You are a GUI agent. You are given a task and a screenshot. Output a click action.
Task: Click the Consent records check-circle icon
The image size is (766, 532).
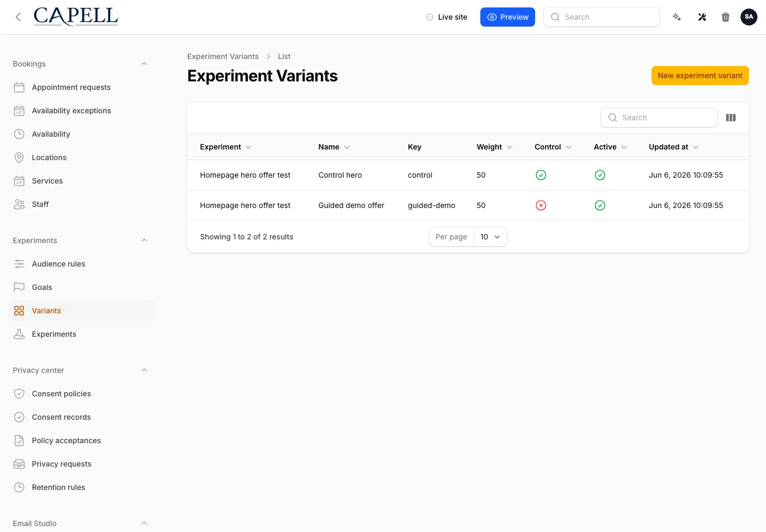pyautogui.click(x=19, y=417)
